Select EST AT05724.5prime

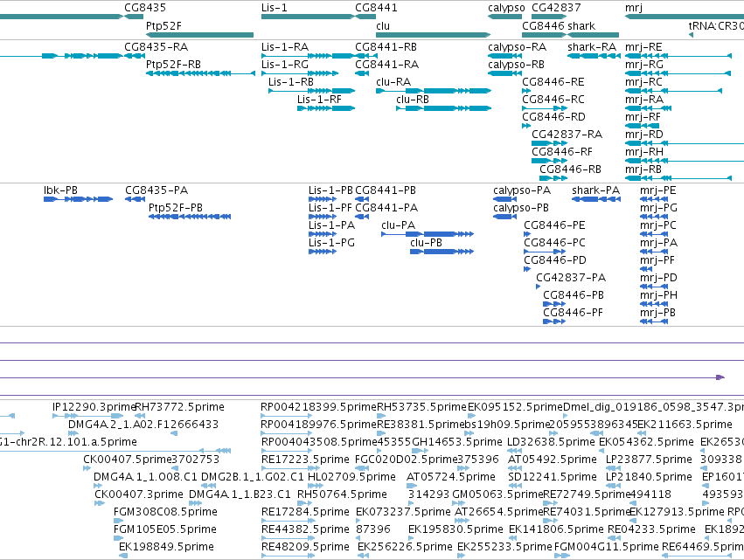(412, 486)
